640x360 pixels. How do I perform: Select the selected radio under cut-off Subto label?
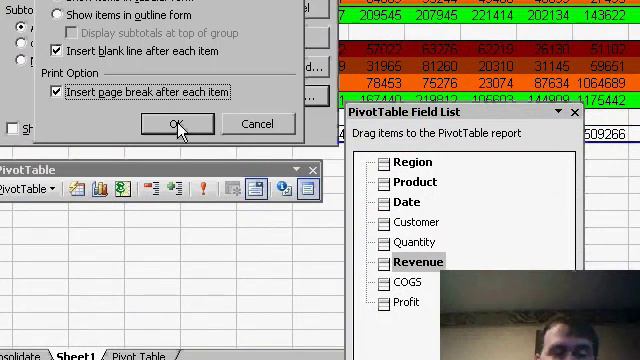(x=20, y=27)
